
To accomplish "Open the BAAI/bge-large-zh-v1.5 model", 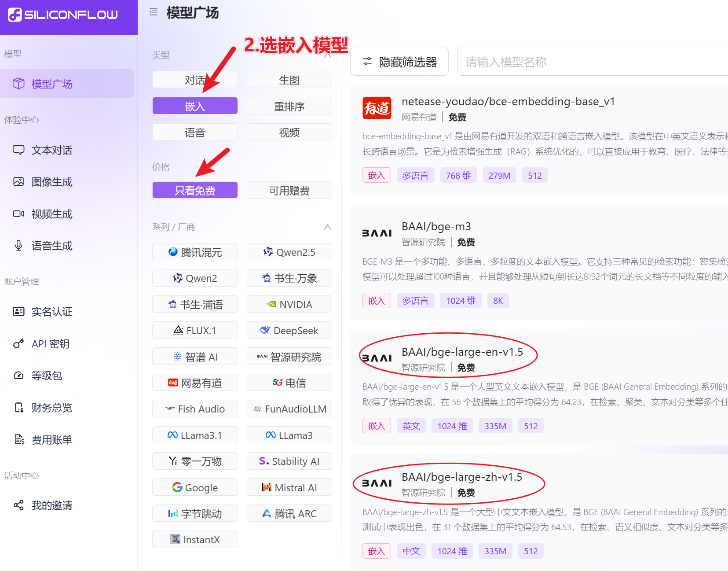I will [462, 477].
